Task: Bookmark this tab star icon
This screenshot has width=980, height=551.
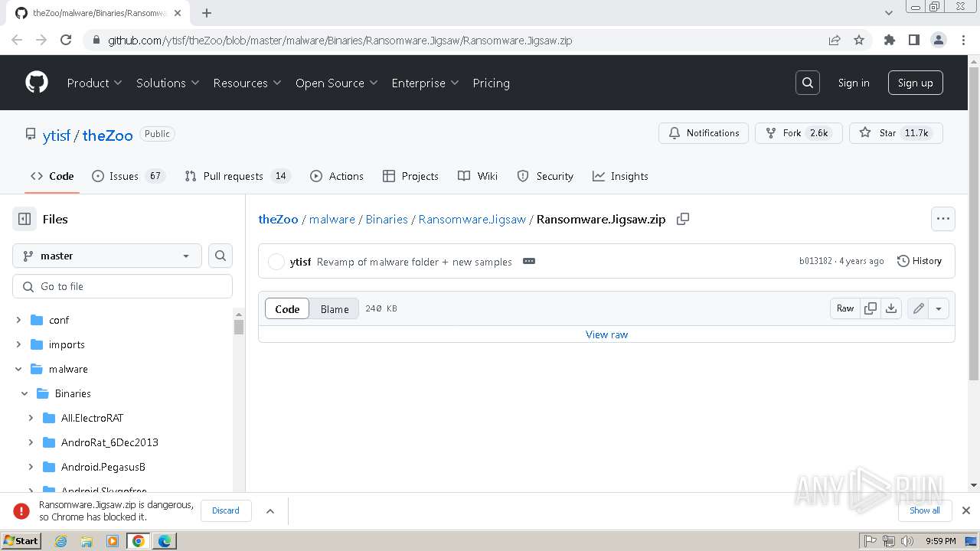Action: 859,40
